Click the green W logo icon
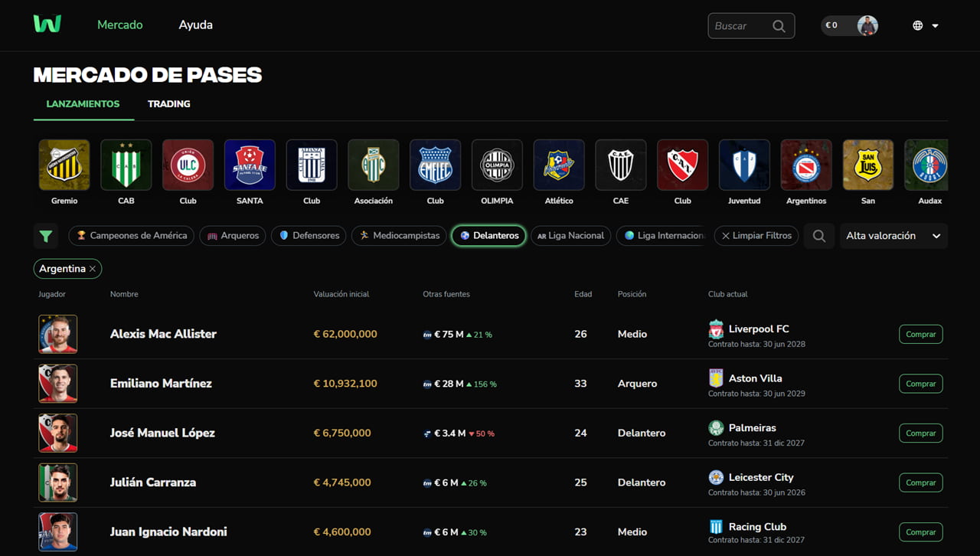This screenshot has height=556, width=980. click(x=47, y=25)
